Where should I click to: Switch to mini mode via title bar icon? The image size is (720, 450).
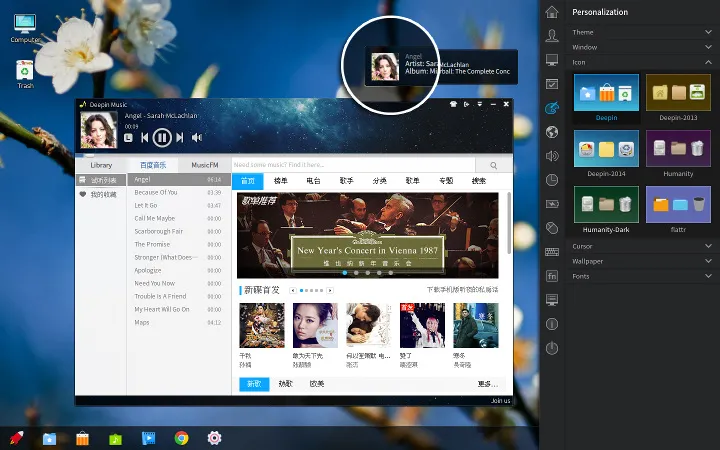(467, 104)
